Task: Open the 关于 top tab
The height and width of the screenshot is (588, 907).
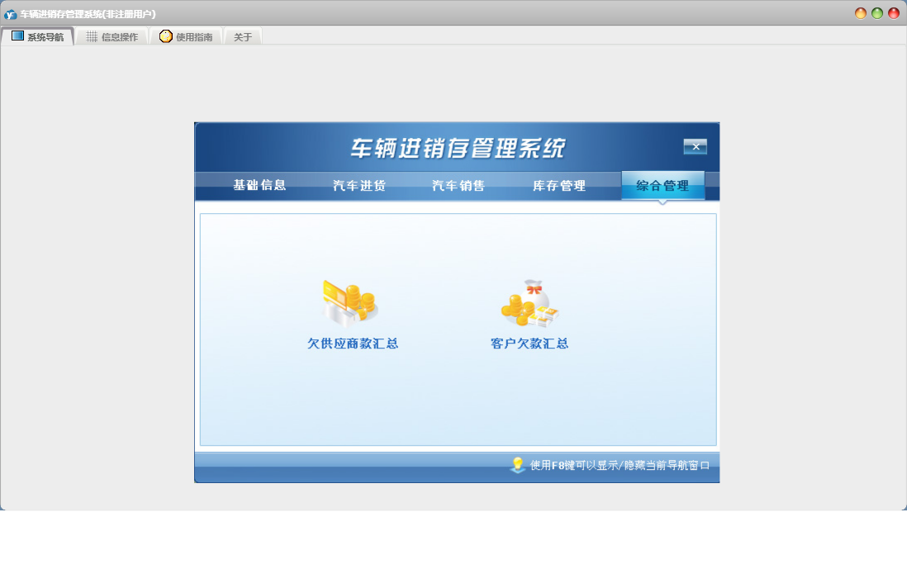Action: [243, 37]
